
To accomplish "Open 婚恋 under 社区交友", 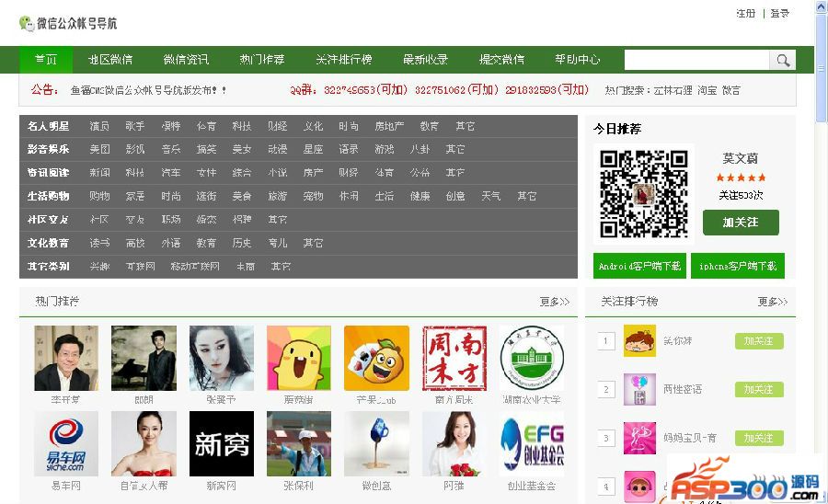I will [206, 219].
